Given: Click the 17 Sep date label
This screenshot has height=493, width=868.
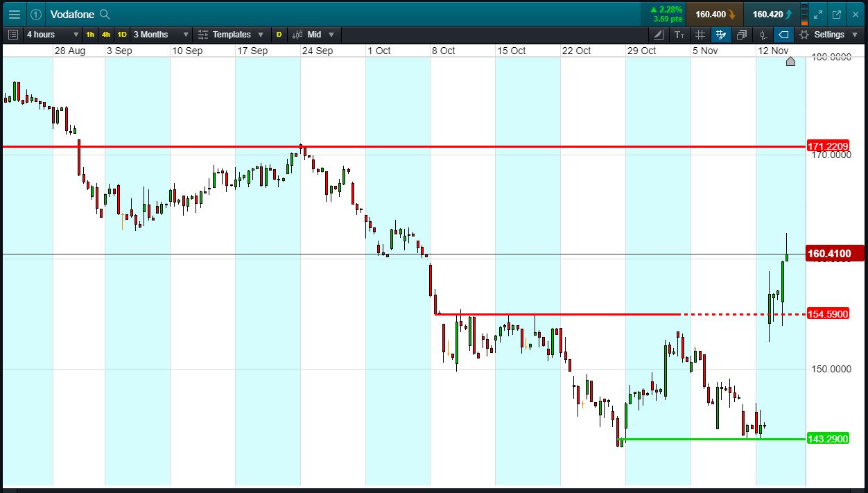Looking at the screenshot, I should (x=252, y=51).
